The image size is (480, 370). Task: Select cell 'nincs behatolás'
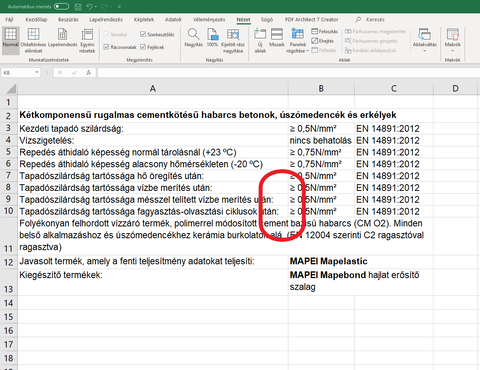click(321, 140)
